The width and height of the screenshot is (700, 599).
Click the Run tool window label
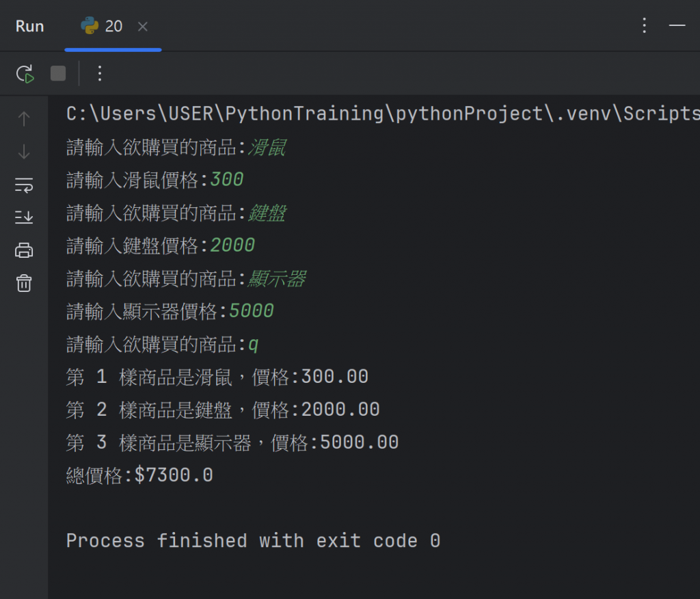coord(30,27)
